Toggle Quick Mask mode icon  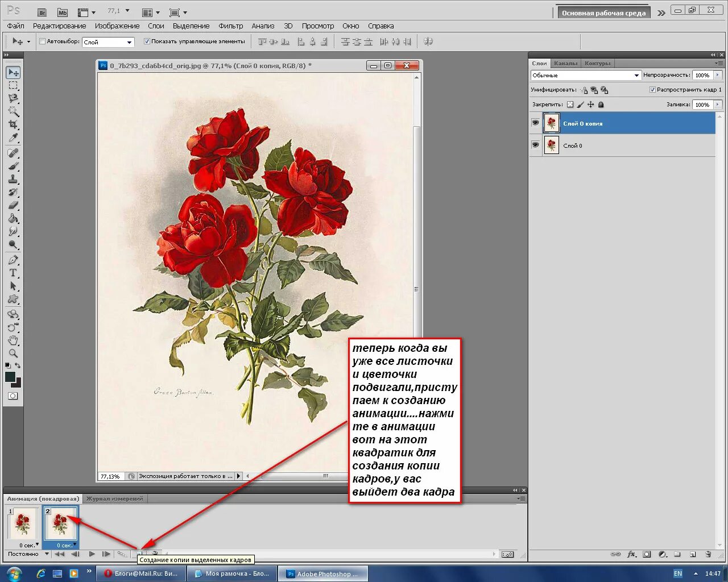pyautogui.click(x=13, y=396)
